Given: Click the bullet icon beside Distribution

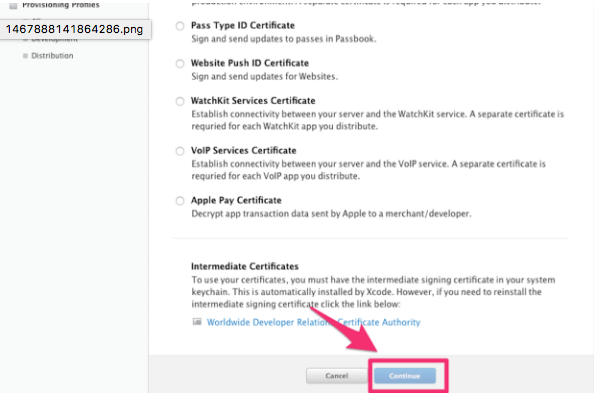Looking at the screenshot, I should point(25,56).
